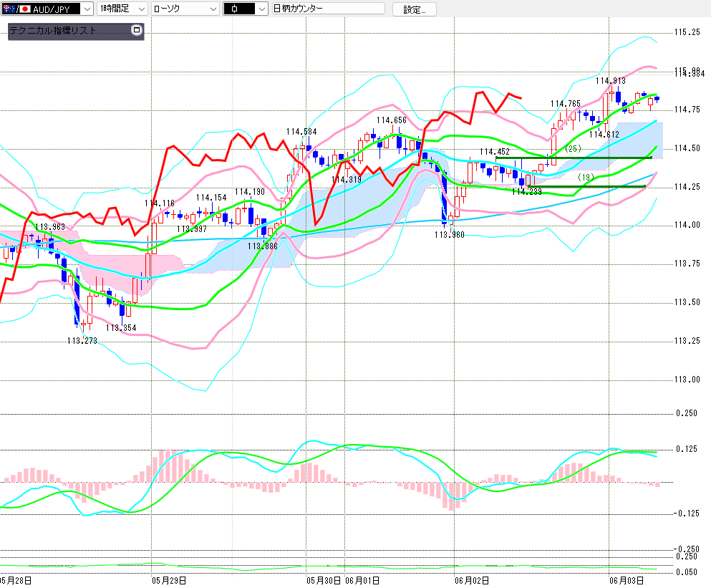This screenshot has height=588, width=711.
Task: Open the ローソク chart type dropdown
Action: coord(185,9)
